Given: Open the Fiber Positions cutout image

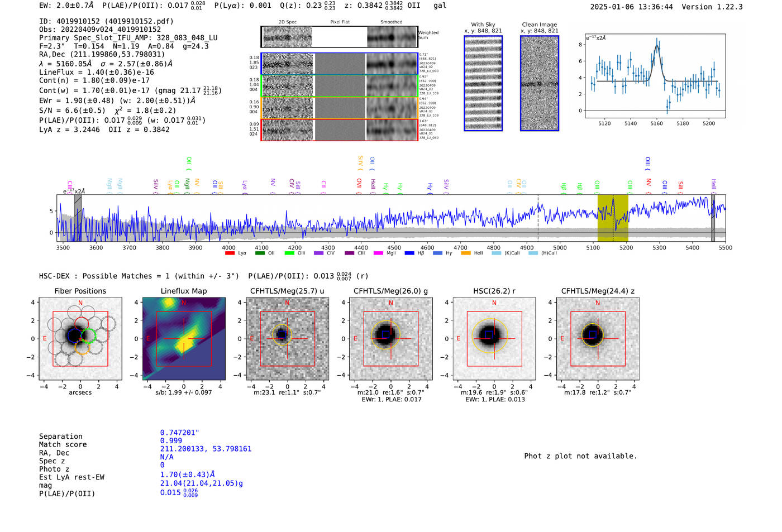Looking at the screenshot, I should [x=80, y=339].
